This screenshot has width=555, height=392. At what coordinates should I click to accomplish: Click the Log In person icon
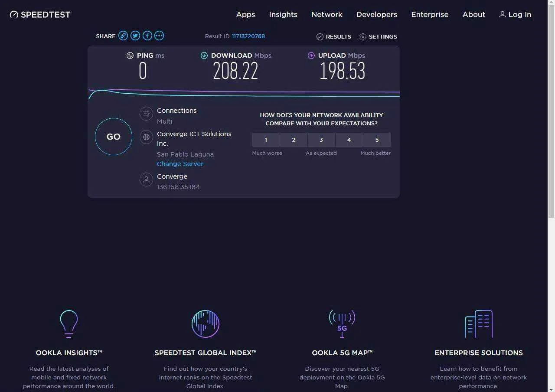tap(503, 14)
